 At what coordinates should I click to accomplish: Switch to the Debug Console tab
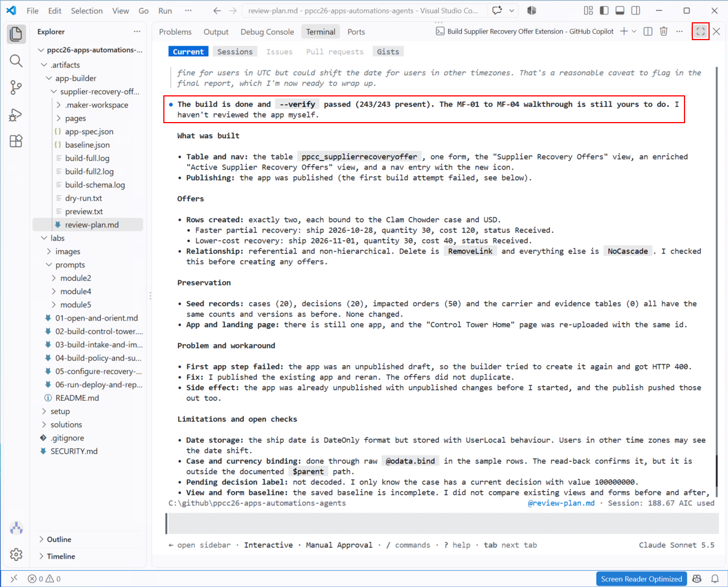[x=267, y=32]
